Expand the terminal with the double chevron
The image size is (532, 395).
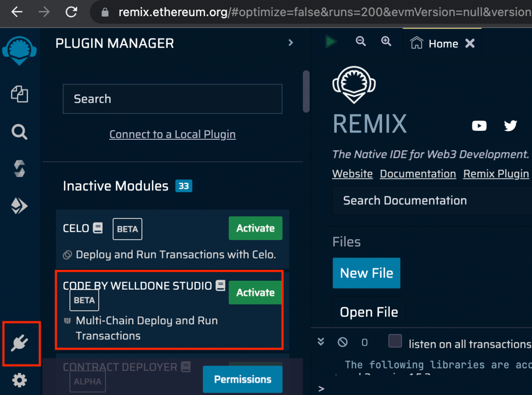pos(321,342)
